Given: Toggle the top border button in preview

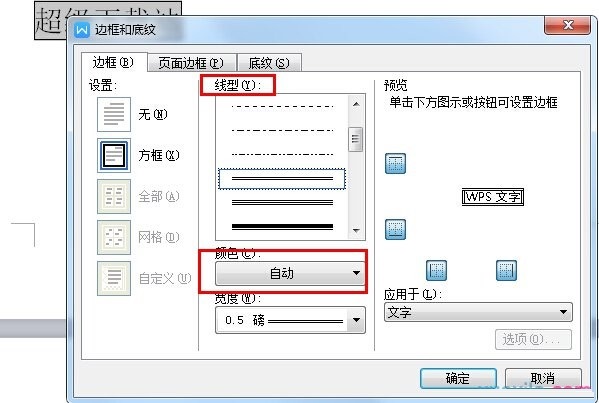Looking at the screenshot, I should pos(395,163).
